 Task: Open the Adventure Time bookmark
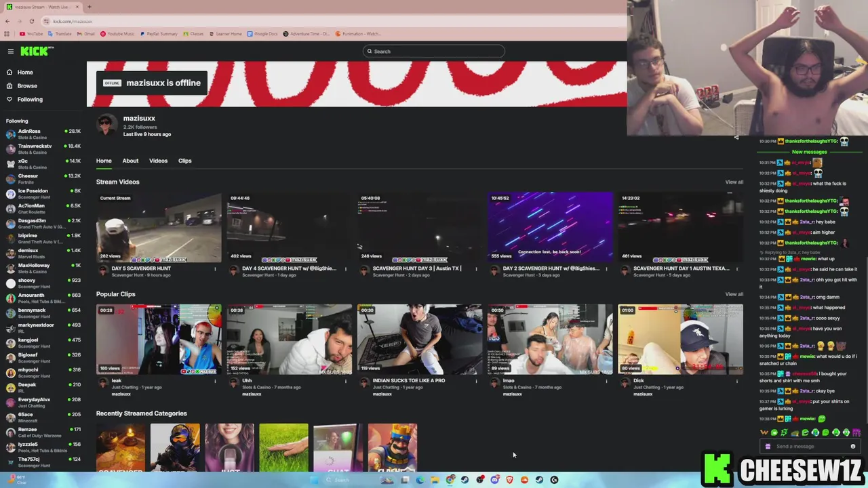pyautogui.click(x=306, y=34)
